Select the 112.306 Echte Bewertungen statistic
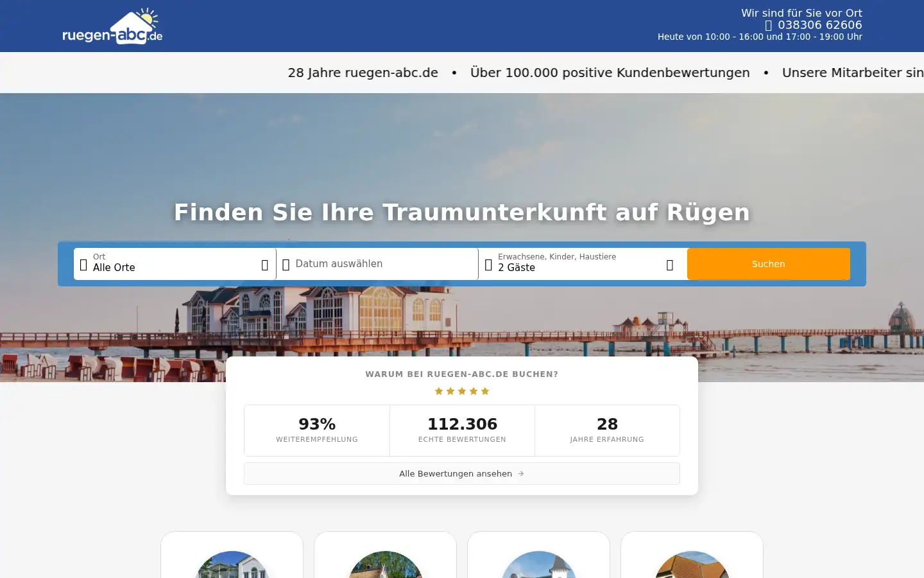 tap(462, 430)
